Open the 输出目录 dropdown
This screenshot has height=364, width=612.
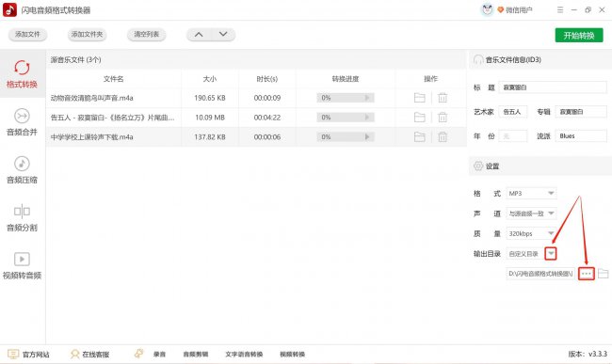(x=551, y=254)
